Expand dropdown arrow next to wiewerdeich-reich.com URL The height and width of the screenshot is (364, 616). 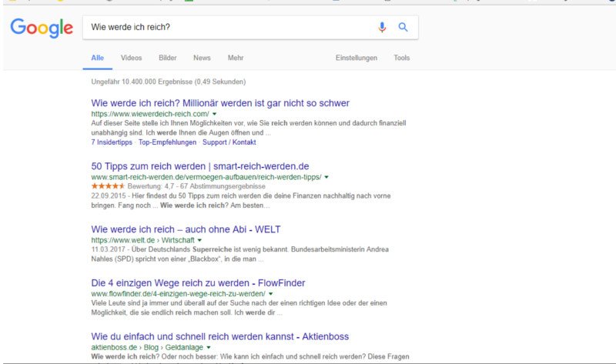click(215, 114)
